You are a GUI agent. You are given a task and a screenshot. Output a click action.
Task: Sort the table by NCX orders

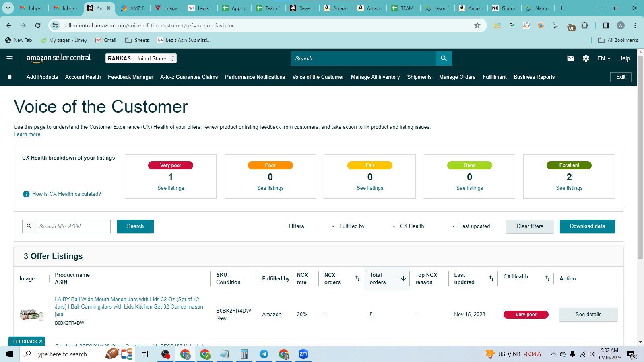click(357, 278)
